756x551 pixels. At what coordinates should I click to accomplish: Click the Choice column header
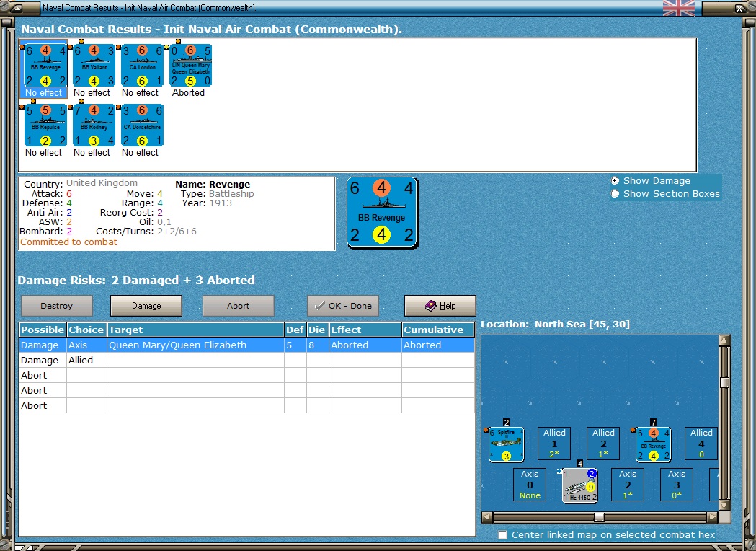click(86, 330)
